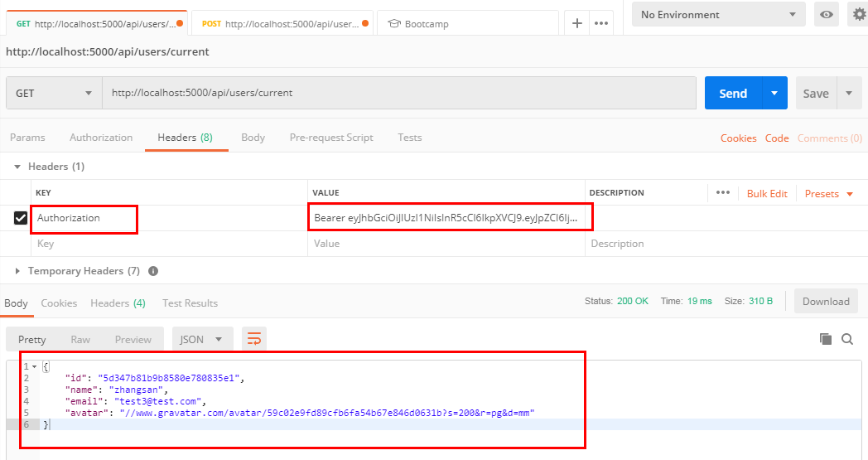The height and width of the screenshot is (460, 868).
Task: Open the GET method dropdown
Action: pos(54,94)
